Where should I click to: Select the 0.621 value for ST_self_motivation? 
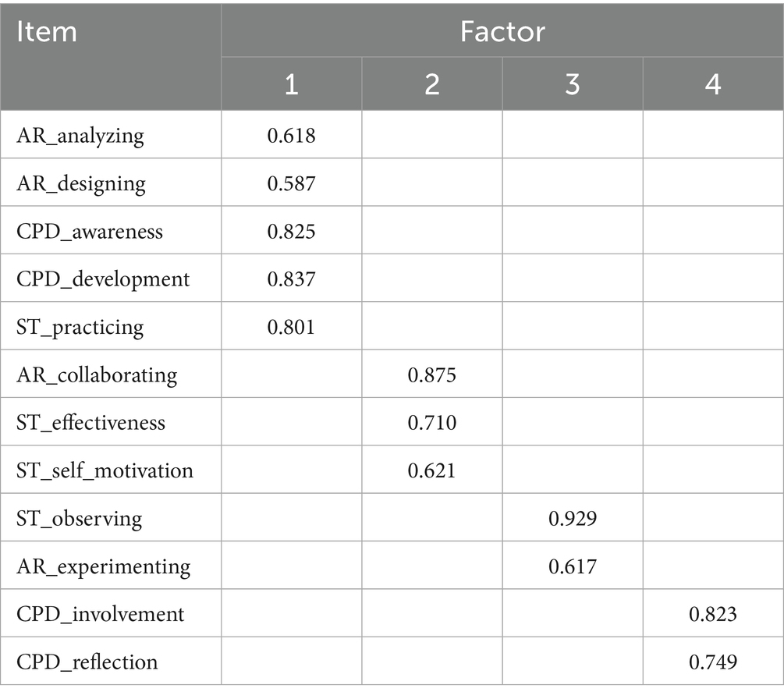click(431, 470)
